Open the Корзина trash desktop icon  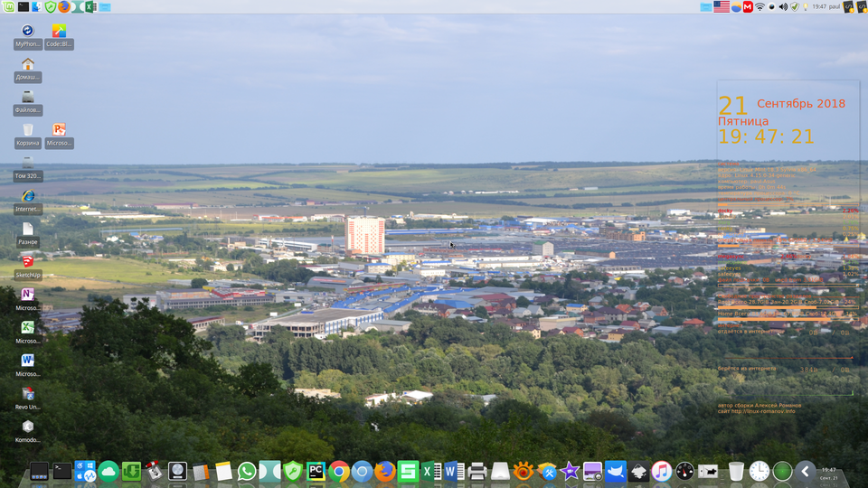coord(28,130)
